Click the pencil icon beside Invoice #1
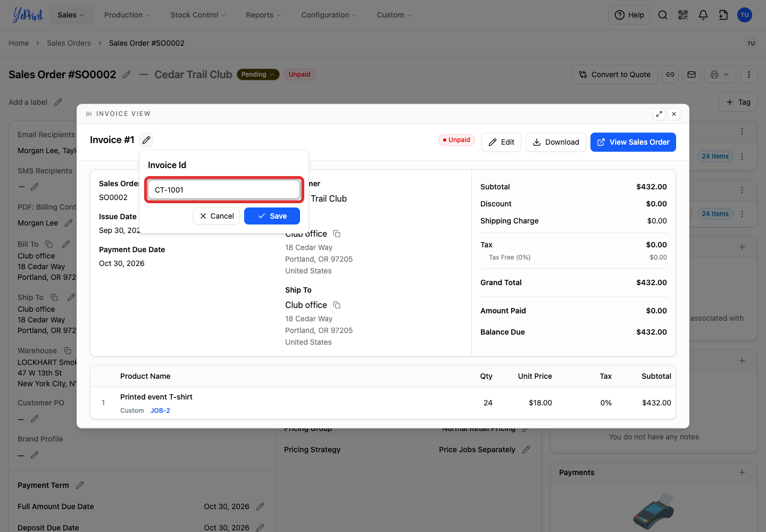This screenshot has width=766, height=532. (x=146, y=140)
